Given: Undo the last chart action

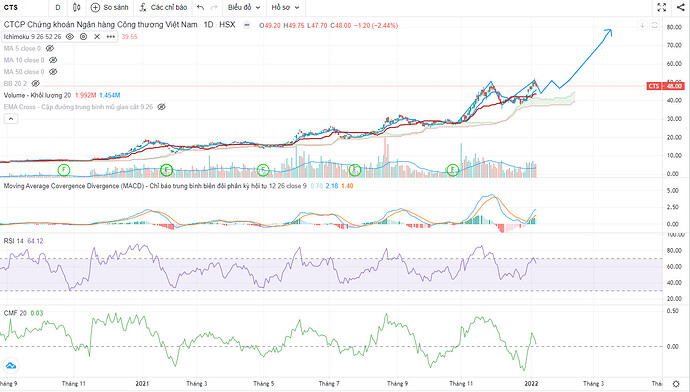Looking at the screenshot, I should click(201, 7).
